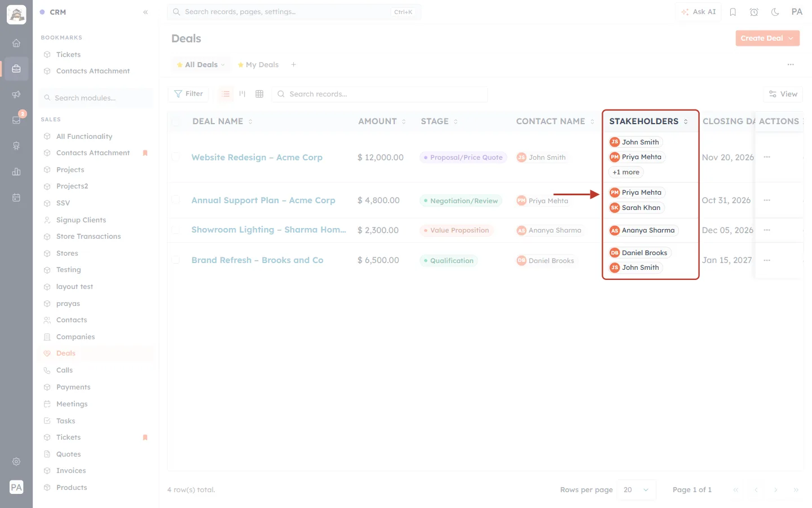Image resolution: width=812 pixels, height=508 pixels.
Task: Open the inbox icon with notification badge
Action: coord(16,120)
